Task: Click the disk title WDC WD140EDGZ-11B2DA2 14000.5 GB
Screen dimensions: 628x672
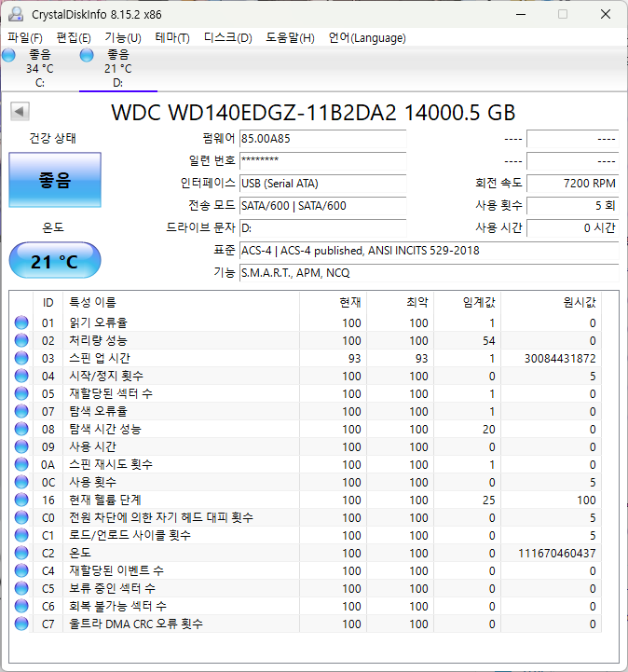Action: coord(313,113)
